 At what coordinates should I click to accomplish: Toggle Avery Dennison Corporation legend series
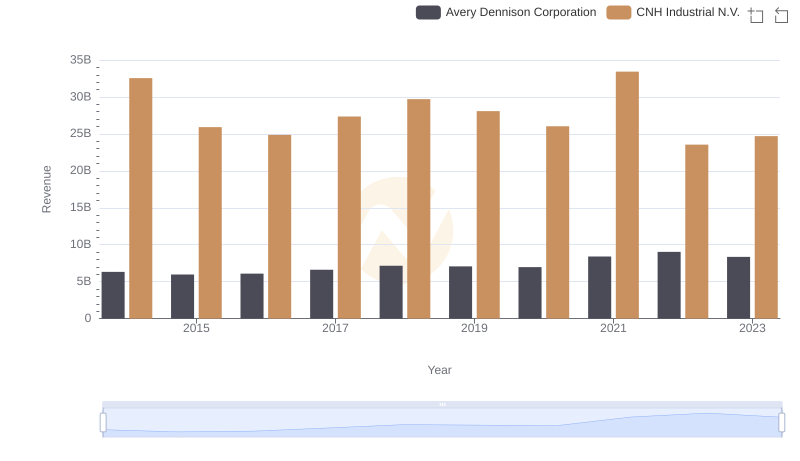point(506,12)
